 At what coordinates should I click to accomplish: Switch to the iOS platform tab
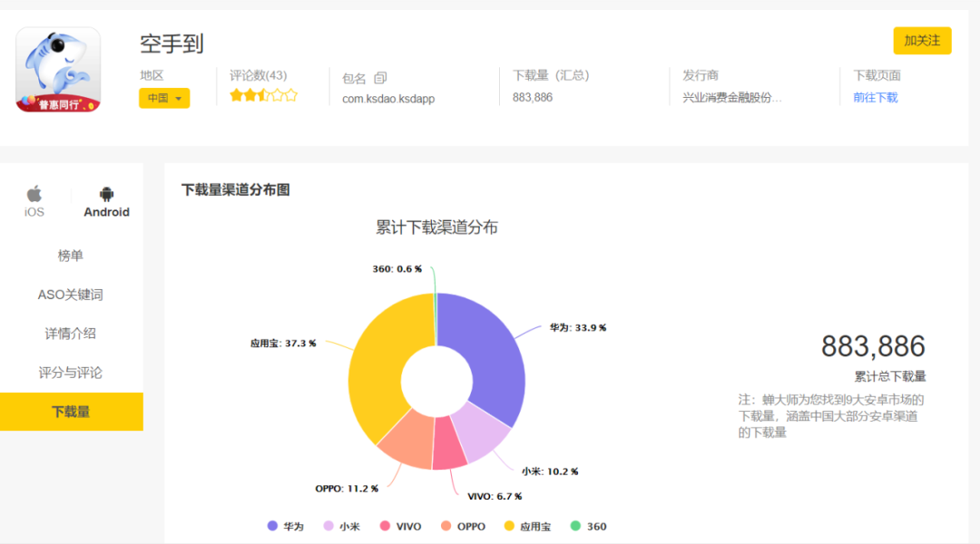[x=34, y=202]
